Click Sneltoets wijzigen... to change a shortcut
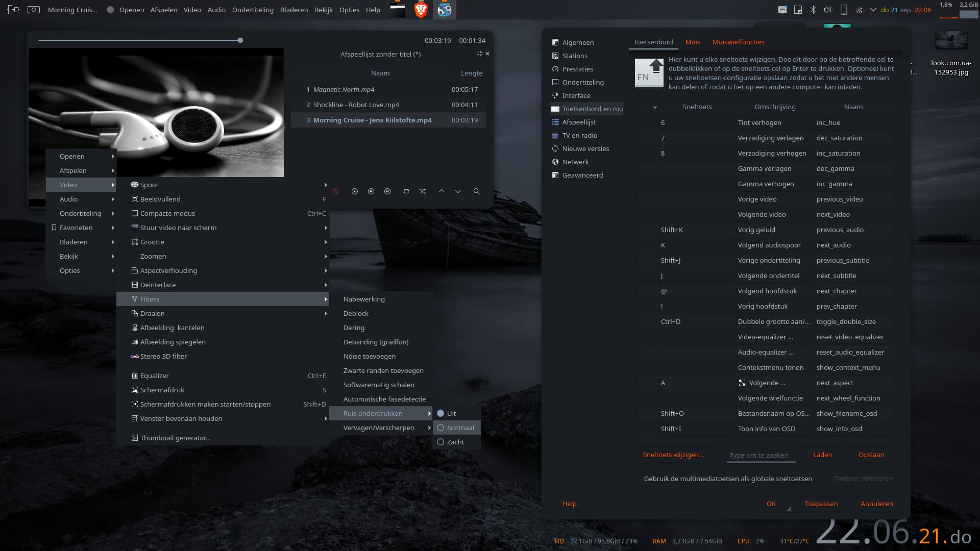This screenshot has width=980, height=551. [x=673, y=455]
